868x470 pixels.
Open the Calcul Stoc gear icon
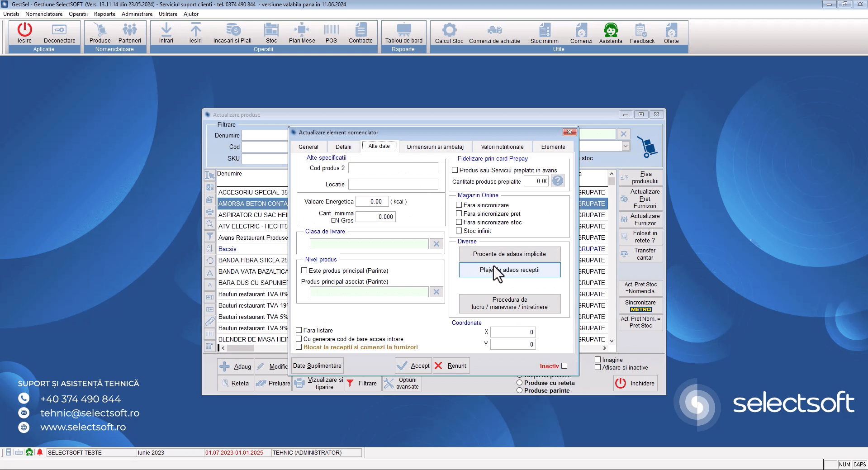(449, 30)
